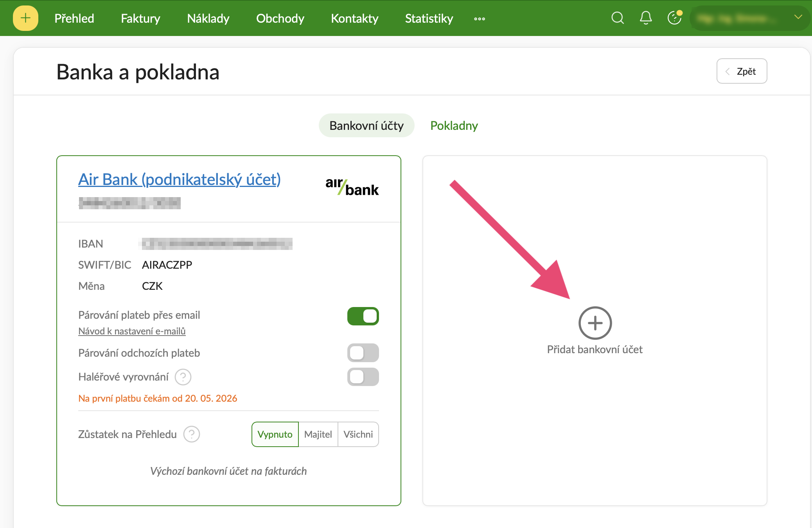Select Majitel balance visibility option
This screenshot has height=528, width=812.
point(318,434)
